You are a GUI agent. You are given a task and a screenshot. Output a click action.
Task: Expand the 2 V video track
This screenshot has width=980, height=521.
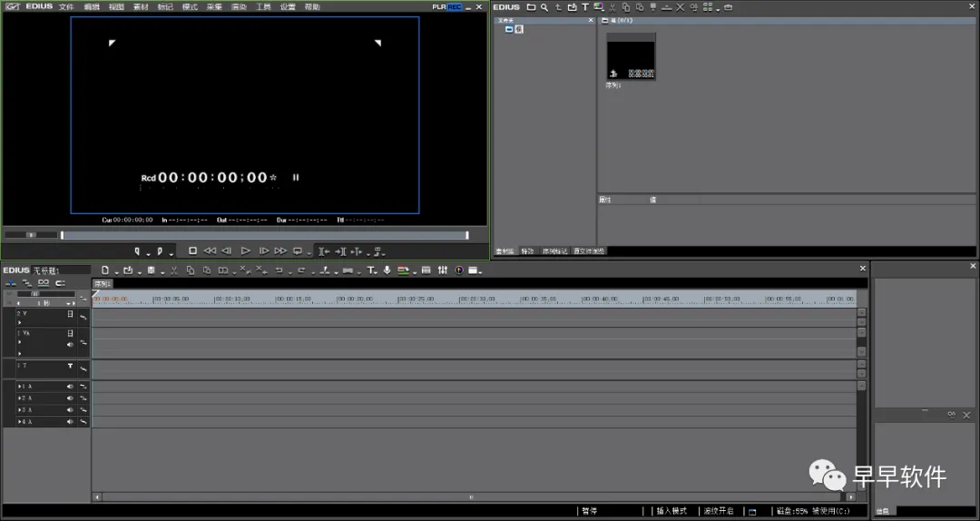19,323
